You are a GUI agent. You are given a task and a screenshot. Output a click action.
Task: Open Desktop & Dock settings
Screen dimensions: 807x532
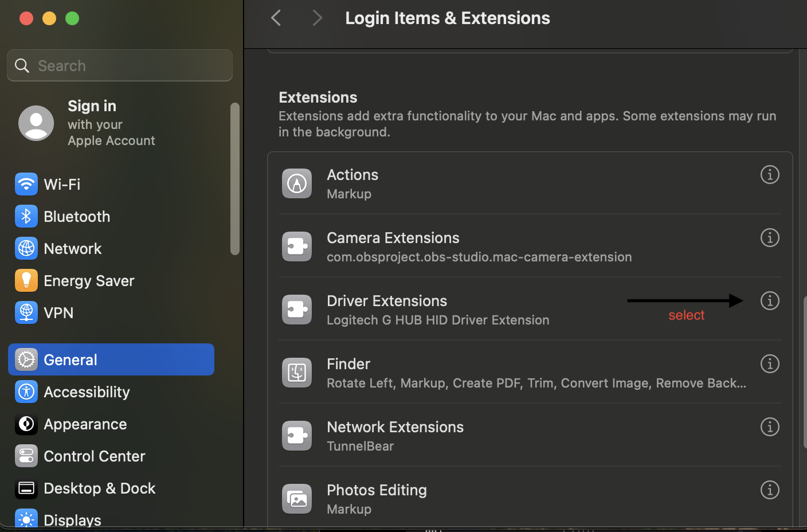99,488
